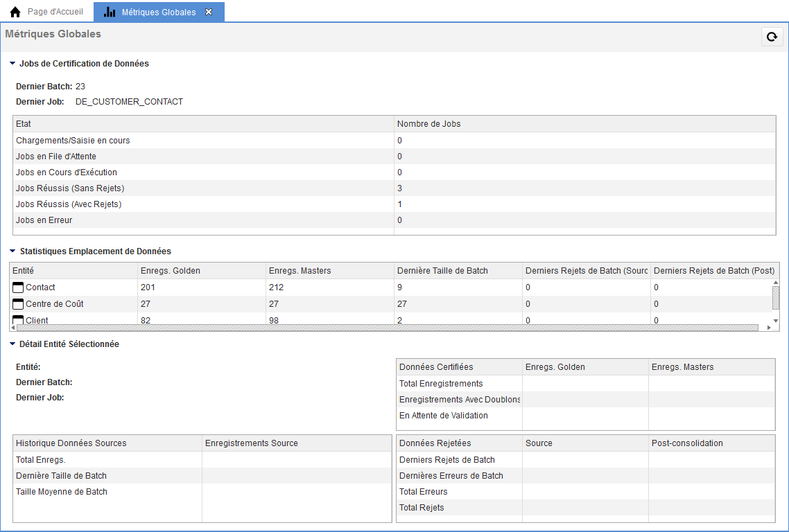Click the entity icon next to Contact
The height and width of the screenshot is (532, 789).
(x=17, y=287)
